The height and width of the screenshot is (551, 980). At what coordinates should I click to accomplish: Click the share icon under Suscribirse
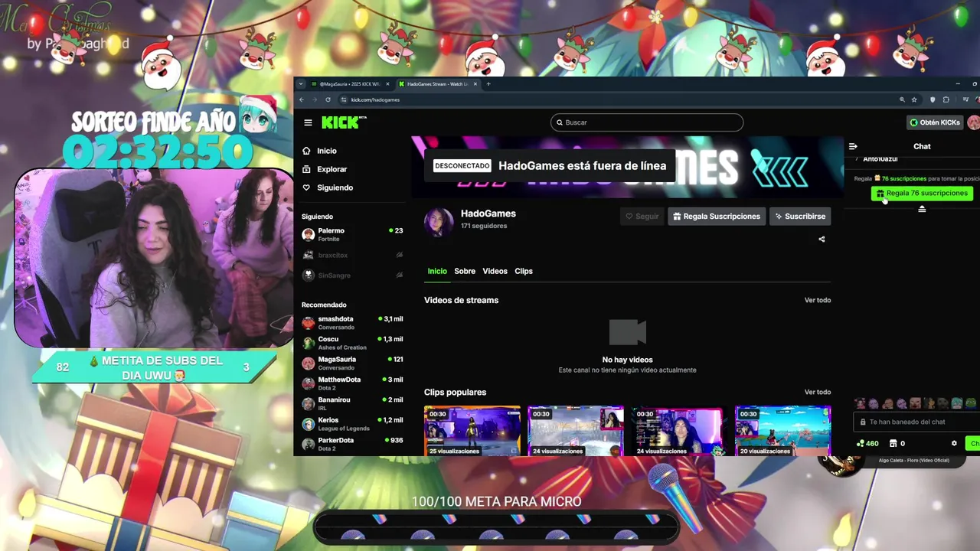[822, 239]
